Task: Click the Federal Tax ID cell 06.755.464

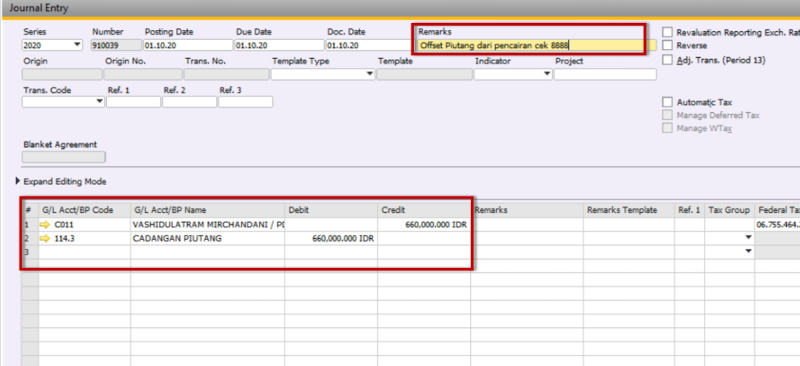Action: [778, 224]
